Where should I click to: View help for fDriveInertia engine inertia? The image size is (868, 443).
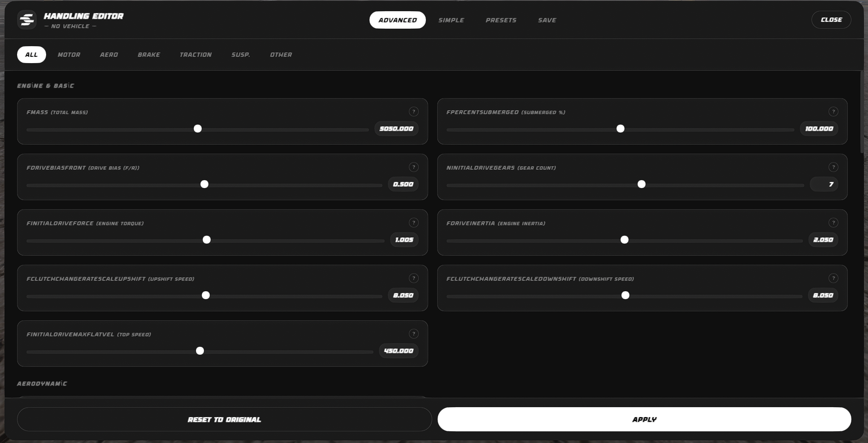tap(833, 223)
